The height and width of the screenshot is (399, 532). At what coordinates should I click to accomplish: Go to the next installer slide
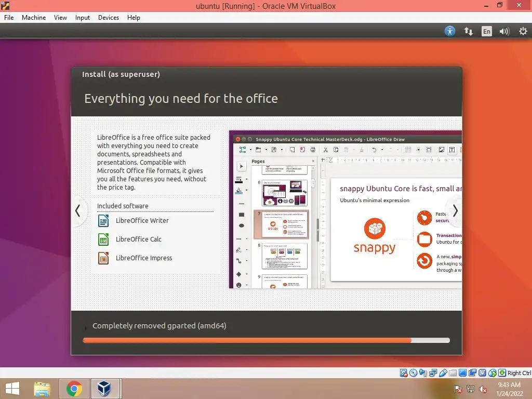(x=455, y=211)
